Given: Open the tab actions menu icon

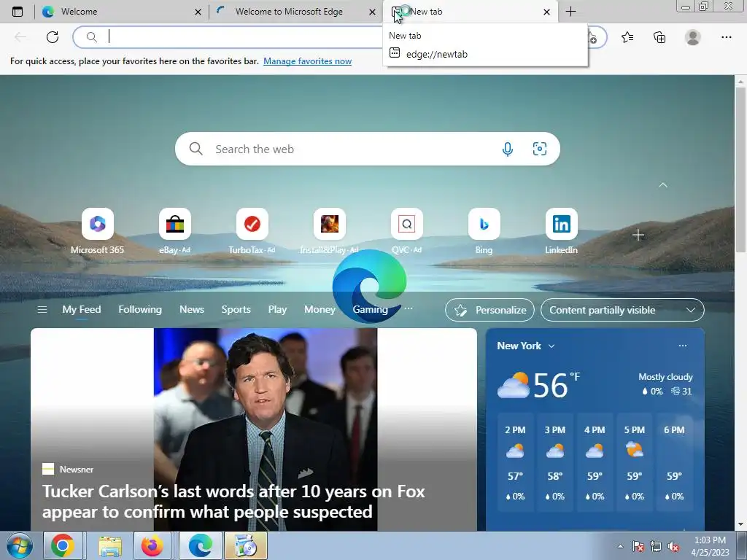Looking at the screenshot, I should click(18, 12).
